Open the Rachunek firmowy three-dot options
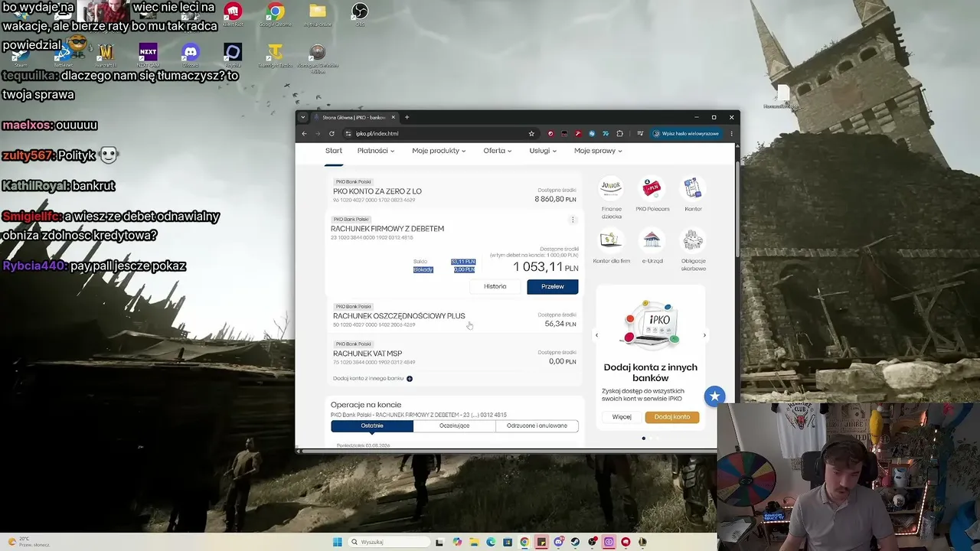The height and width of the screenshot is (551, 980). click(x=572, y=220)
